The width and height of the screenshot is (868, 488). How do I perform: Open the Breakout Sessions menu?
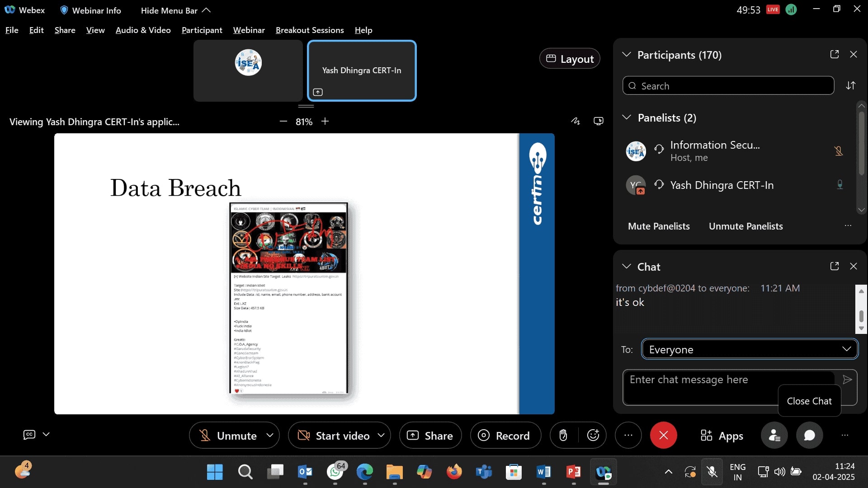310,30
